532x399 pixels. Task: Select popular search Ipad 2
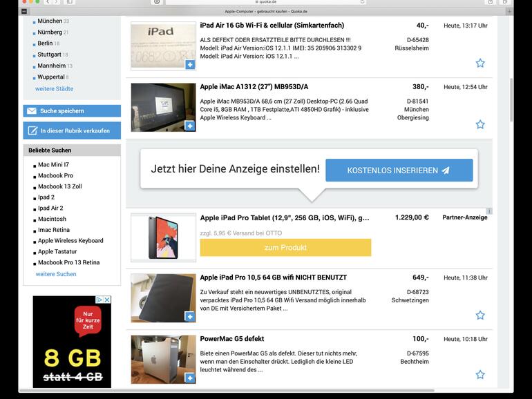[46, 197]
